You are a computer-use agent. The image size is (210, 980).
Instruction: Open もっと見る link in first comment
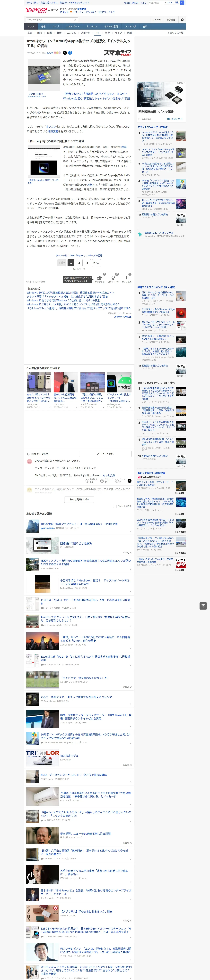[109, 475]
